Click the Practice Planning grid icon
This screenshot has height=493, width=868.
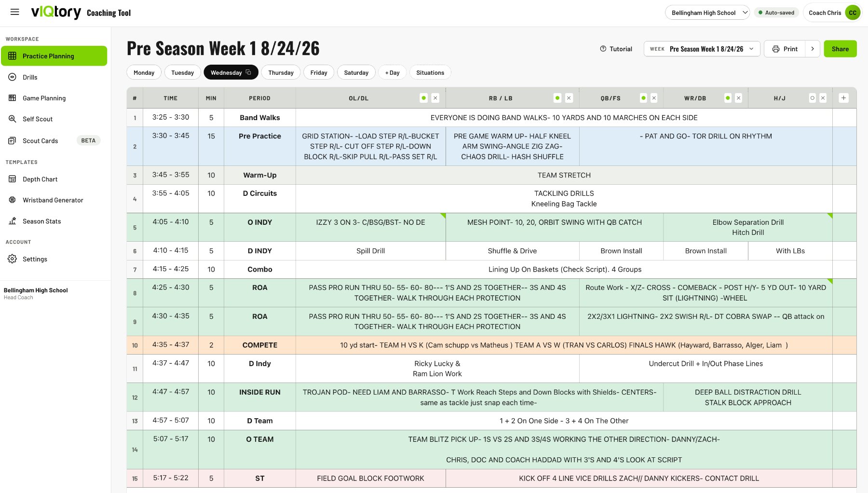pos(13,56)
